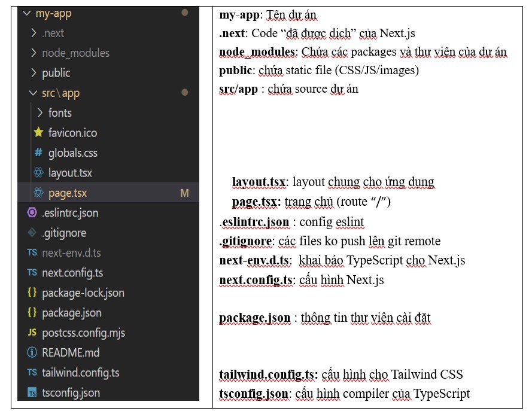Click the "package.json : thông tin thư viện" description line
Viewport: 532px width, 411px height.
tap(325, 318)
